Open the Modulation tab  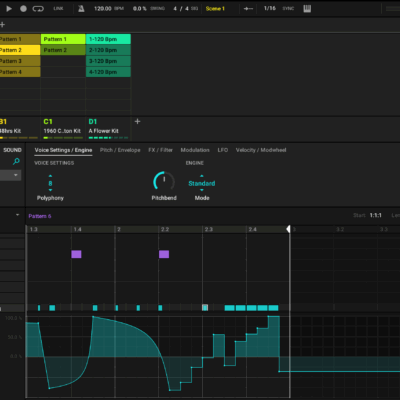pos(195,150)
